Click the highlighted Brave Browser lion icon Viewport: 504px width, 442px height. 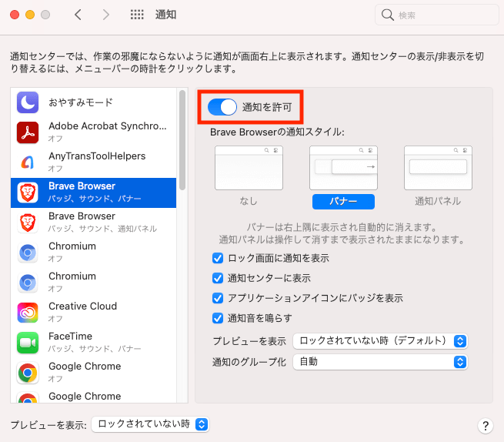tap(28, 193)
